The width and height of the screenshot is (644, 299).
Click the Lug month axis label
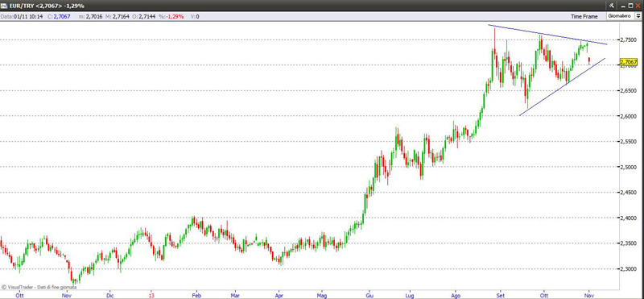pyautogui.click(x=410, y=295)
